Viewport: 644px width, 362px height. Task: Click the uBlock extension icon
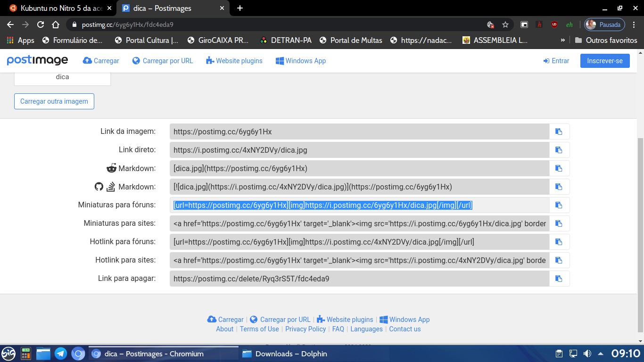(x=554, y=25)
